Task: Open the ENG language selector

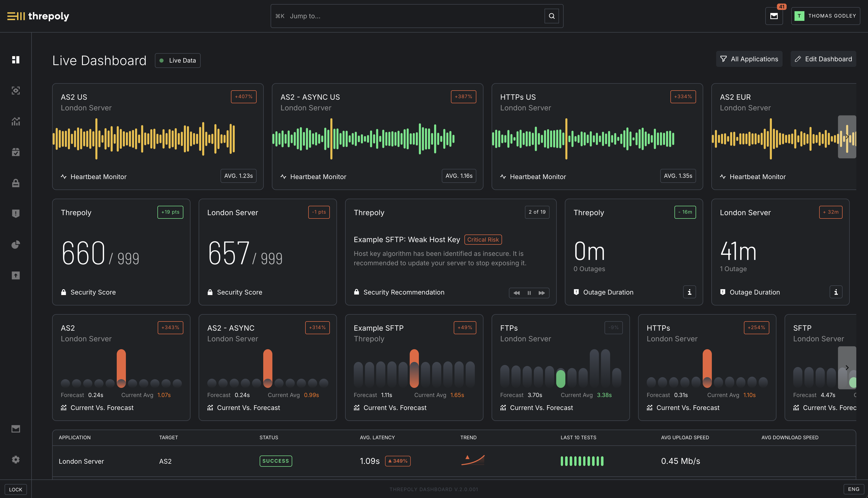Action: 854,489
